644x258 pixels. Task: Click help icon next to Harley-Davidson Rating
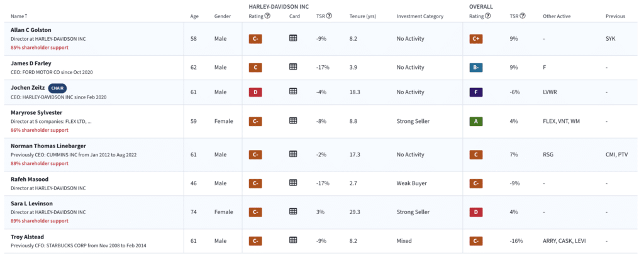267,16
